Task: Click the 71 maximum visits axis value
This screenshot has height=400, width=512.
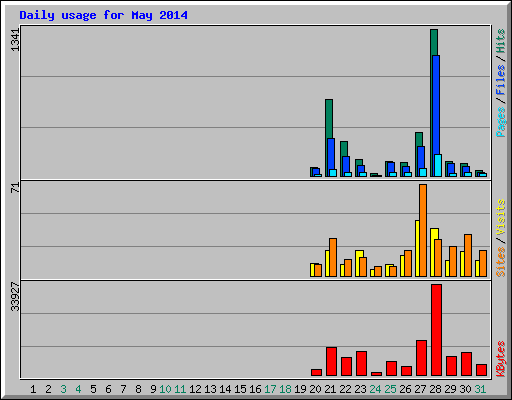Action: pyautogui.click(x=15, y=188)
